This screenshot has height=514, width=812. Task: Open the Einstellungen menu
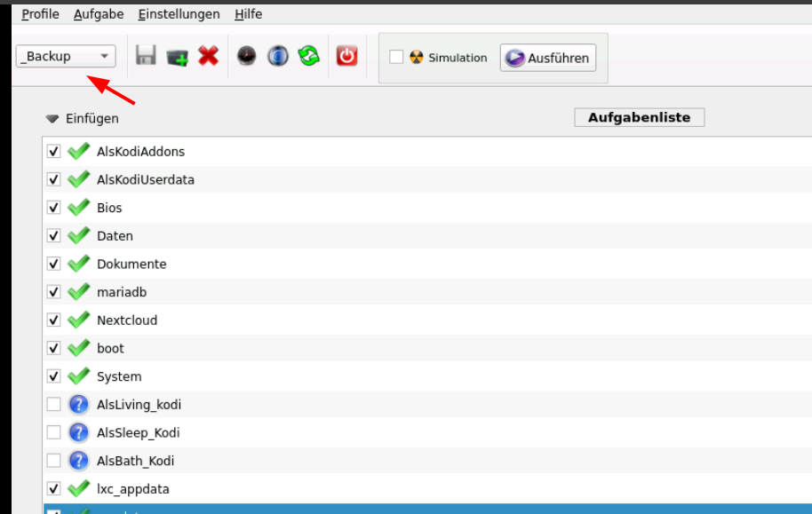179,14
